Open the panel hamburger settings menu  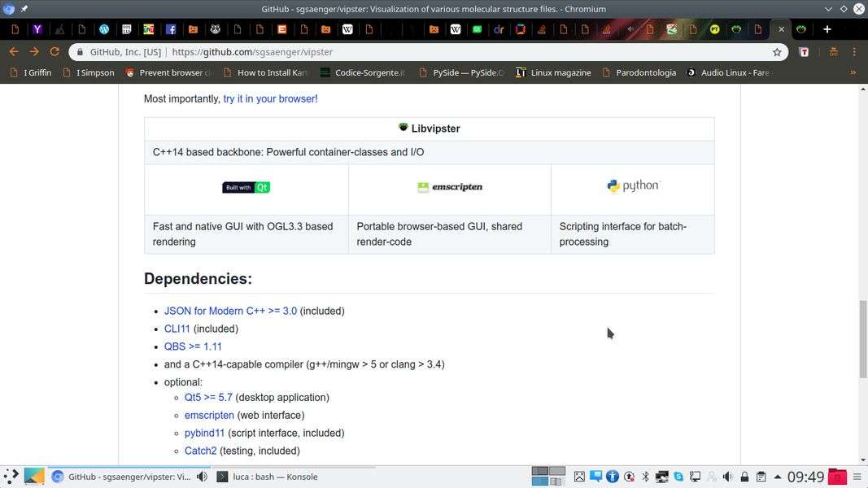[x=857, y=477]
